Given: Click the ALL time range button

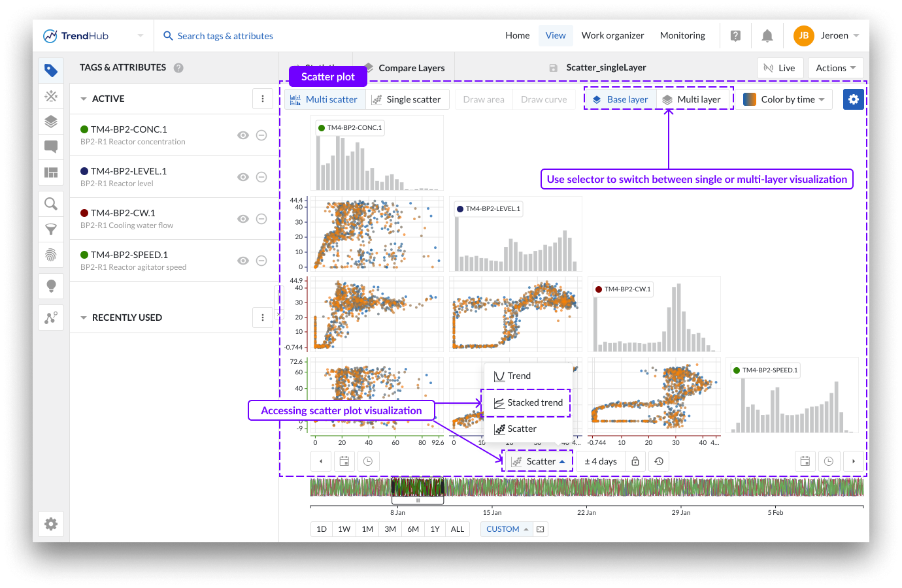Looking at the screenshot, I should (x=458, y=529).
